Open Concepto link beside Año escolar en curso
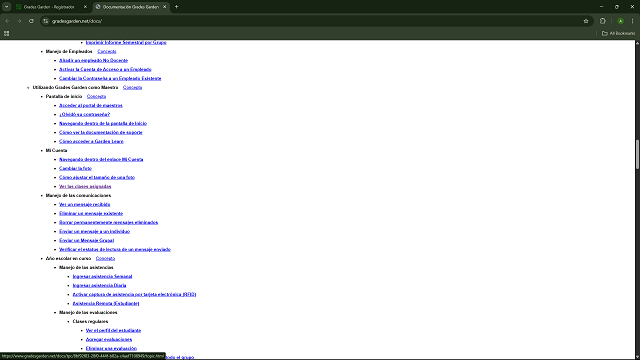The height and width of the screenshot is (360, 640). (105, 258)
